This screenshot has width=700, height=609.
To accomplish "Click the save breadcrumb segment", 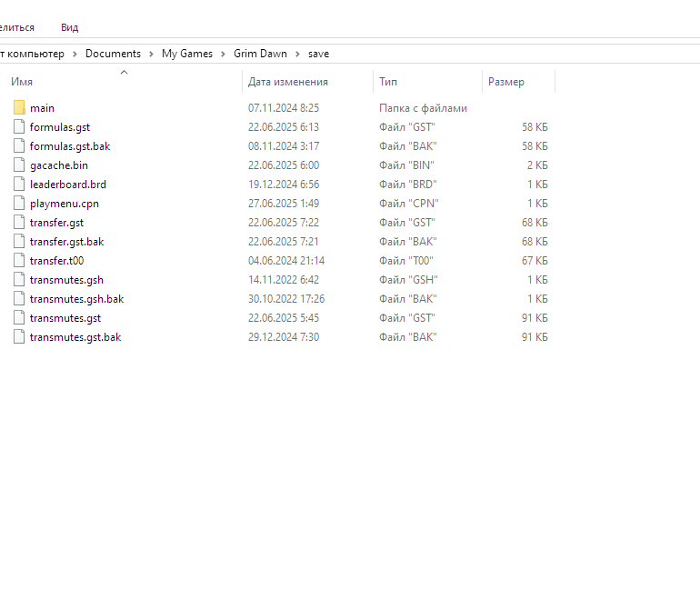I will coord(318,54).
